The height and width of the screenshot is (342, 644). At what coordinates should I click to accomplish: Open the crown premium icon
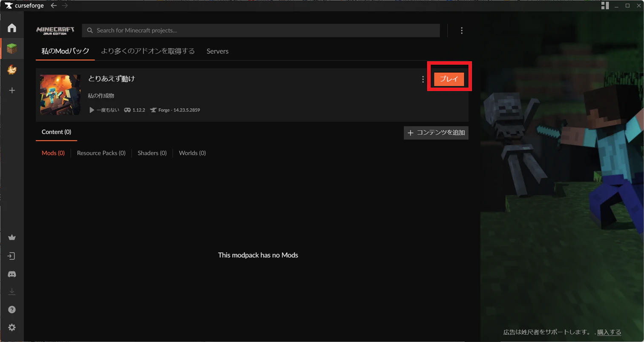point(12,237)
